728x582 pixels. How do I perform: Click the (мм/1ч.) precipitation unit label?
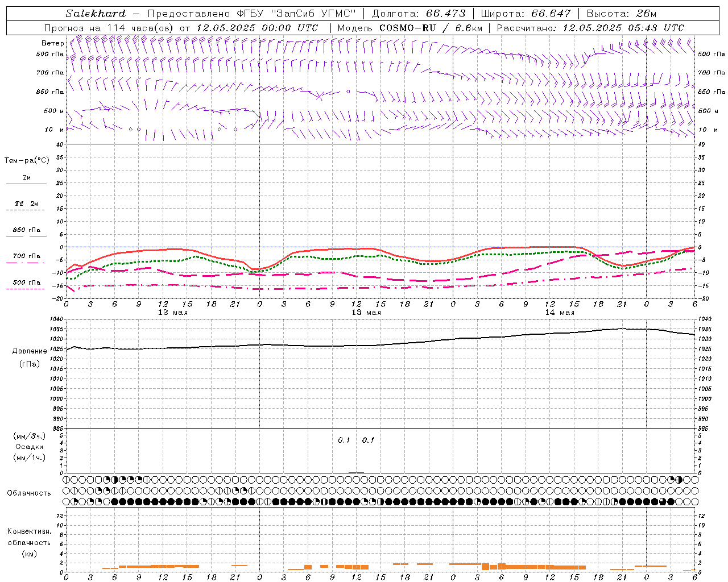(30, 458)
